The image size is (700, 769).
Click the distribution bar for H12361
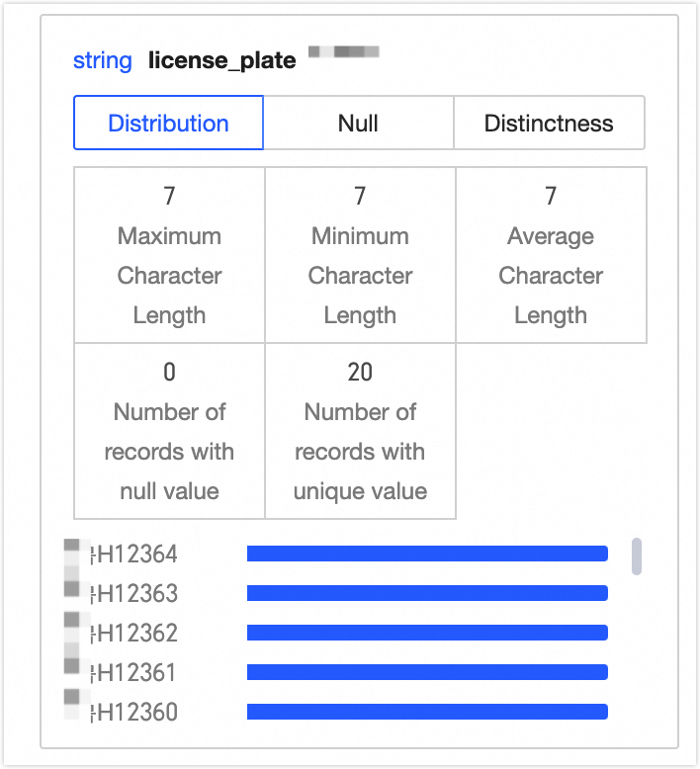pos(427,672)
